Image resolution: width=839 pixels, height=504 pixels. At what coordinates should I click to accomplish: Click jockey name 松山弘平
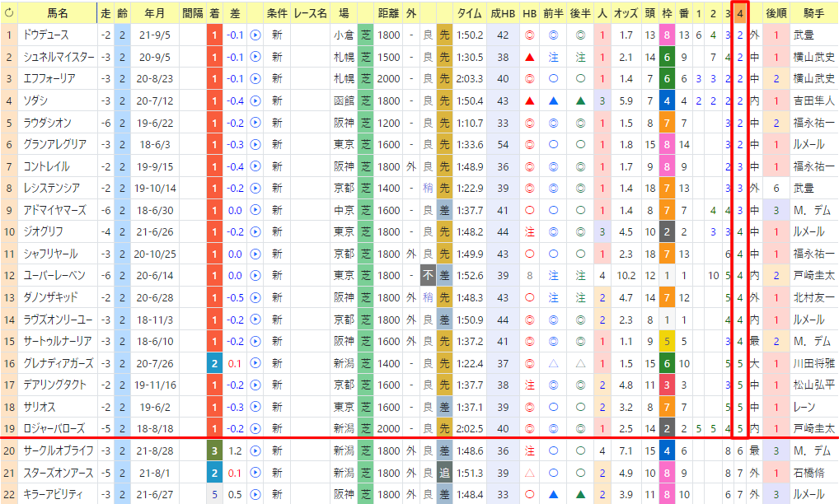coord(813,385)
